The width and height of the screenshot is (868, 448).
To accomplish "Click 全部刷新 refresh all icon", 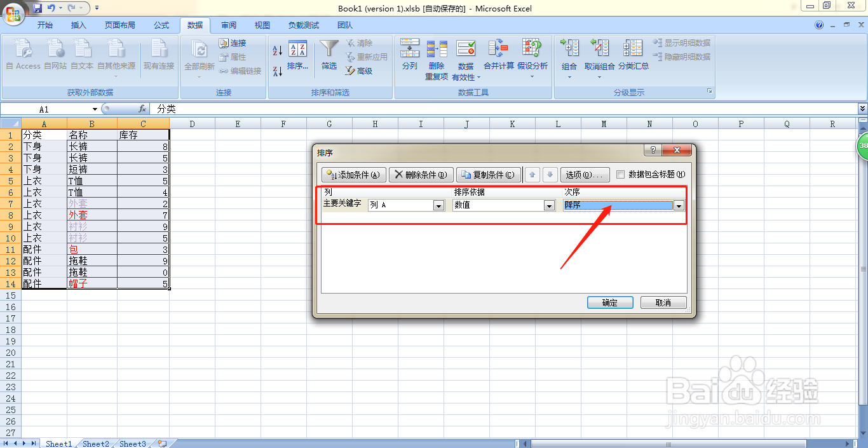I will pyautogui.click(x=199, y=58).
